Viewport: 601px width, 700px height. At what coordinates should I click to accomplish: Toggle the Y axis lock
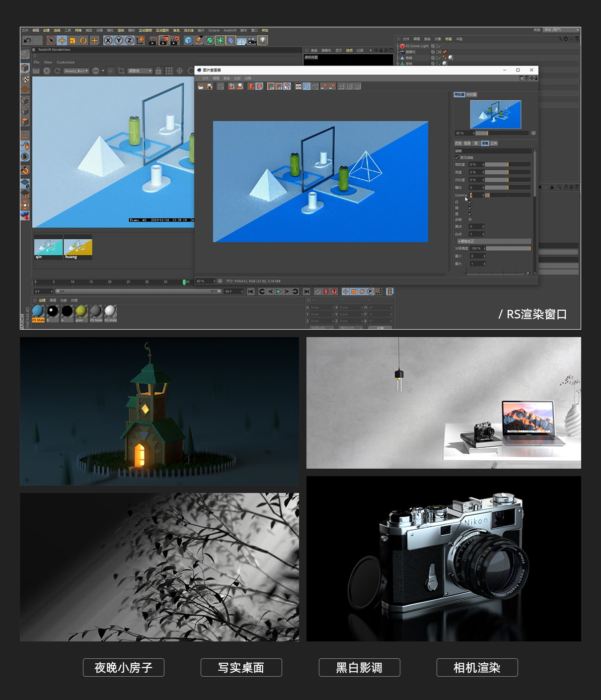[119, 41]
